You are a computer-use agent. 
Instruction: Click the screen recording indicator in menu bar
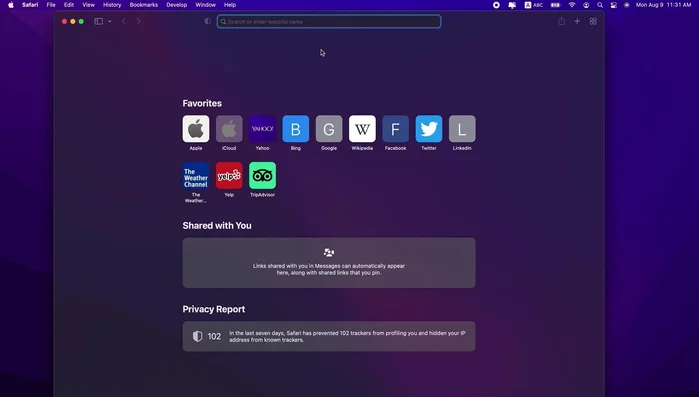[x=496, y=5]
